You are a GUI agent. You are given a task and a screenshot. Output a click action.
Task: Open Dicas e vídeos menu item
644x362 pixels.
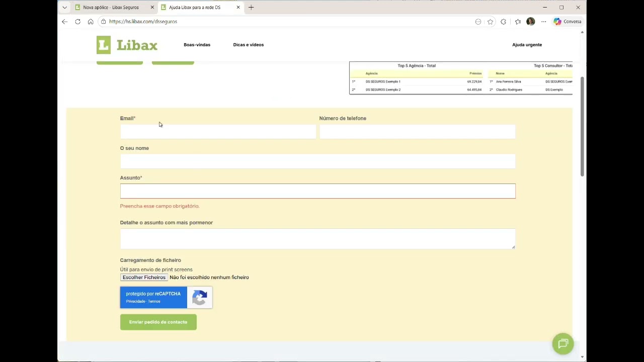pos(249,45)
